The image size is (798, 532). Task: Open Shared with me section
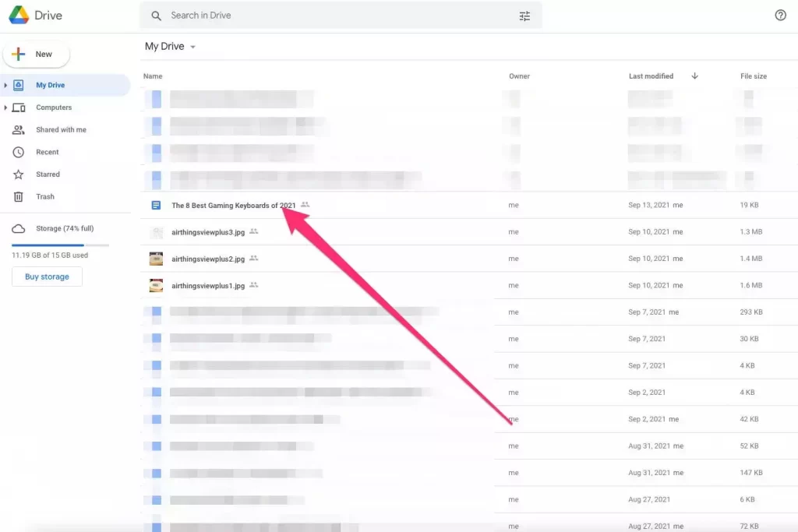click(x=61, y=130)
